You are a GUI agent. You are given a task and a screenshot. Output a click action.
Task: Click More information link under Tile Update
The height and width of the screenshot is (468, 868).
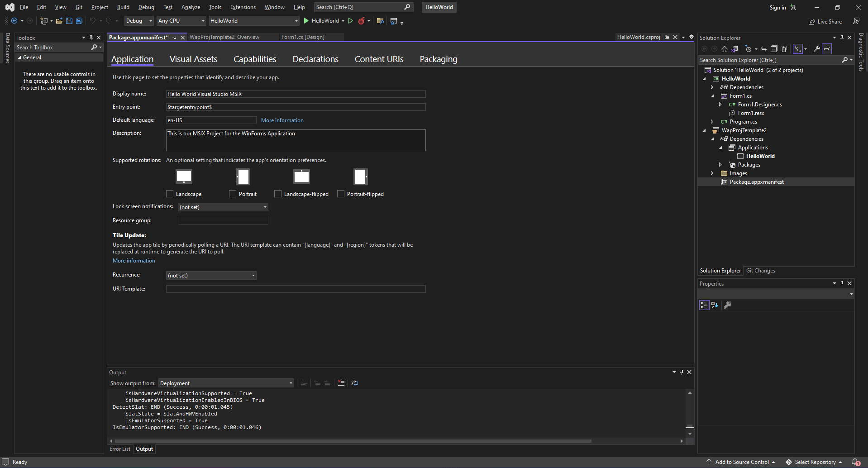click(x=134, y=261)
